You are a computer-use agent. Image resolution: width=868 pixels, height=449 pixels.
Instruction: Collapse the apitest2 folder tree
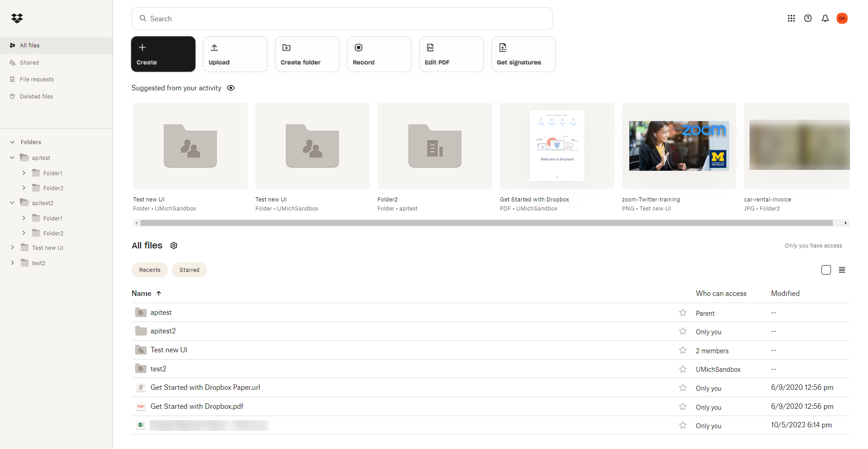(x=13, y=203)
